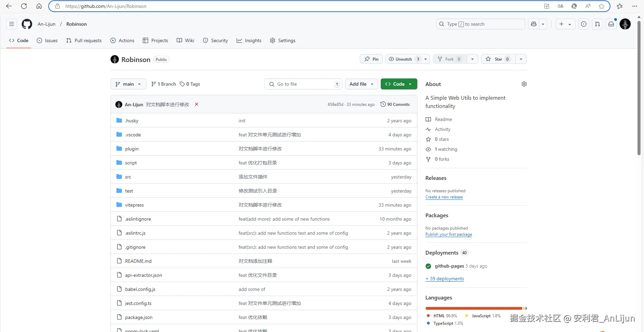Open the Pull requests tab
The height and width of the screenshot is (332, 644).
pyautogui.click(x=84, y=40)
